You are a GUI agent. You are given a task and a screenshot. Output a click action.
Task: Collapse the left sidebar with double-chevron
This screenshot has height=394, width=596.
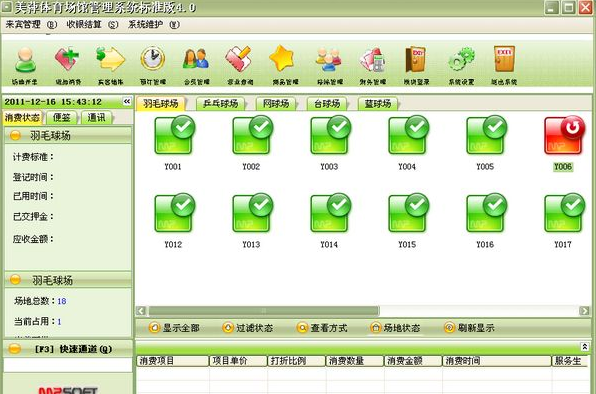click(127, 101)
